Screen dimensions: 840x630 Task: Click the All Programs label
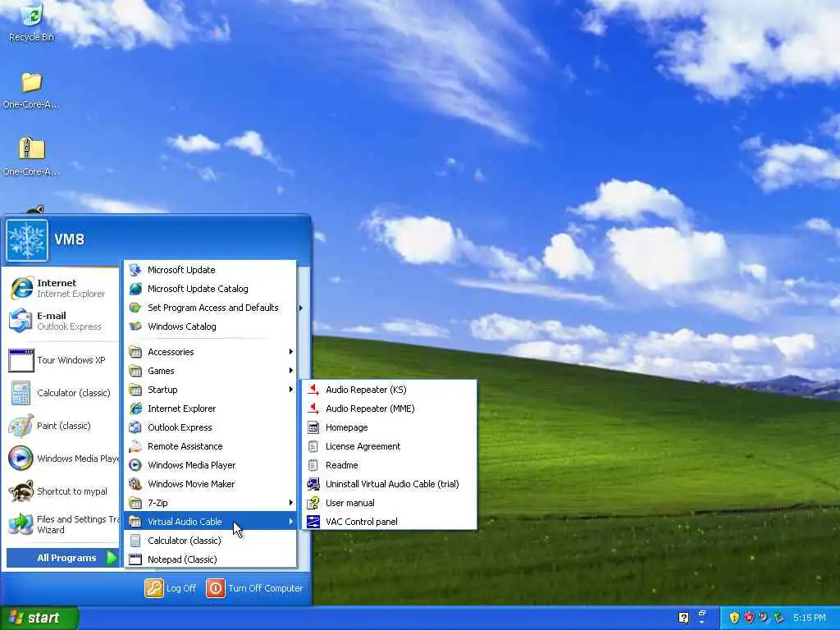point(66,558)
